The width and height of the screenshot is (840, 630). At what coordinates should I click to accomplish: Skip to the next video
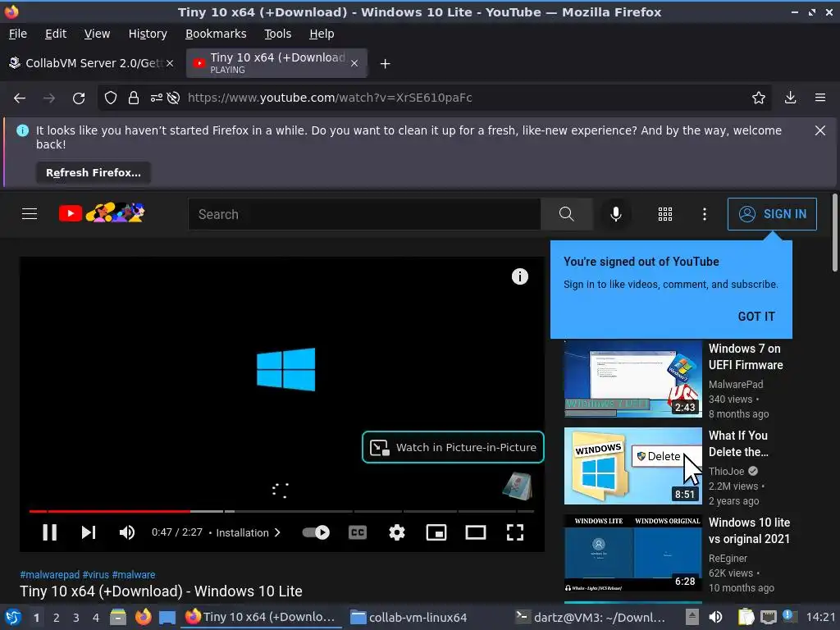coord(89,532)
